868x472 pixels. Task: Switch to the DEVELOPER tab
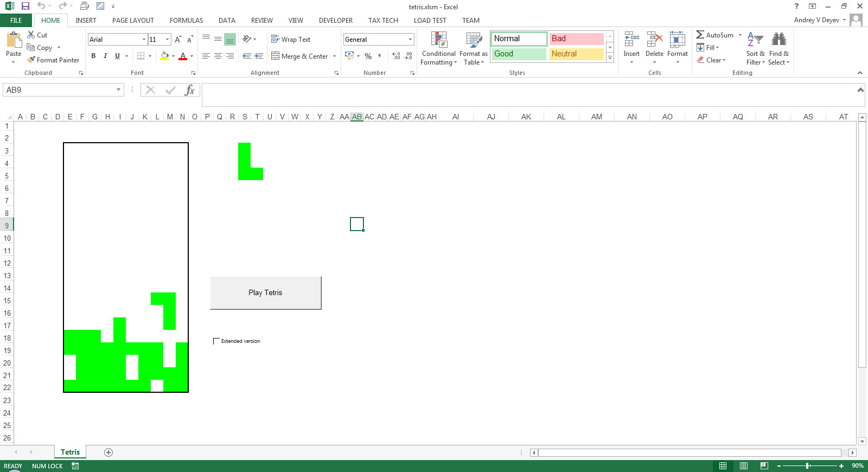click(336, 20)
